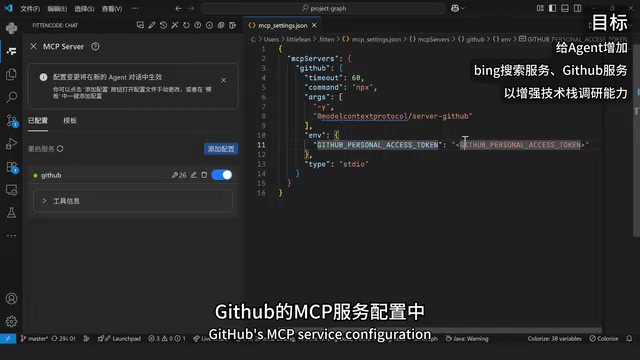Switch to the 已配置 tab
Viewport: 640px width, 360px height.
point(38,120)
